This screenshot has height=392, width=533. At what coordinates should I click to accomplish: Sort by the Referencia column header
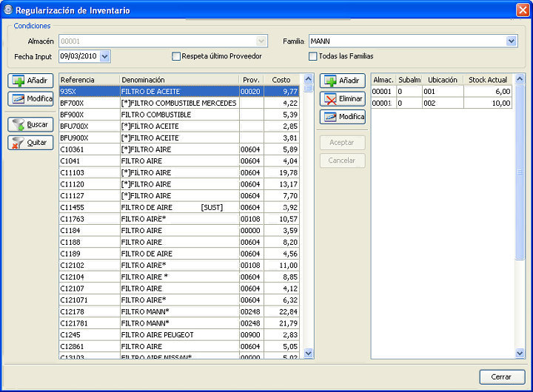coord(90,80)
